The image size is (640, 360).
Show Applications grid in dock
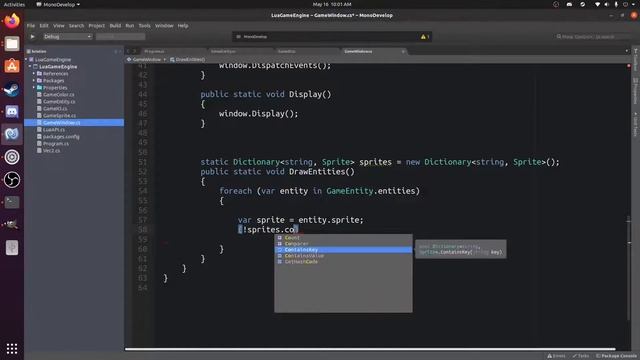point(12,348)
